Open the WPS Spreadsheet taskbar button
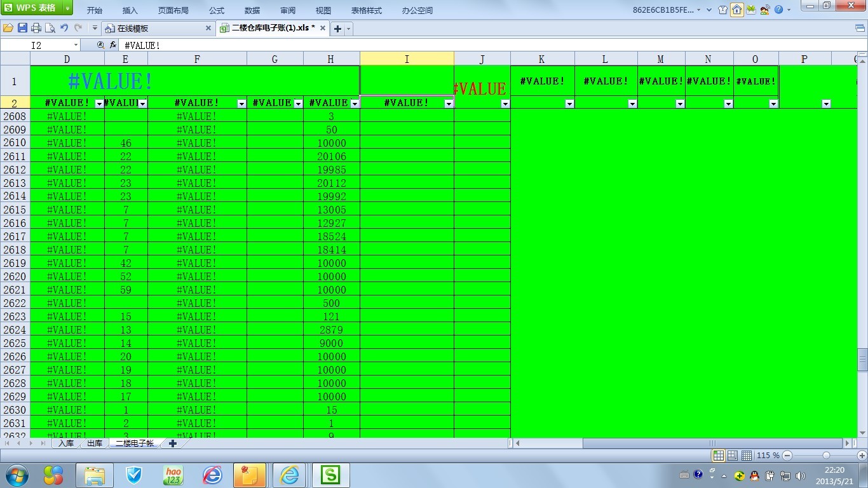The image size is (868, 488). 330,475
